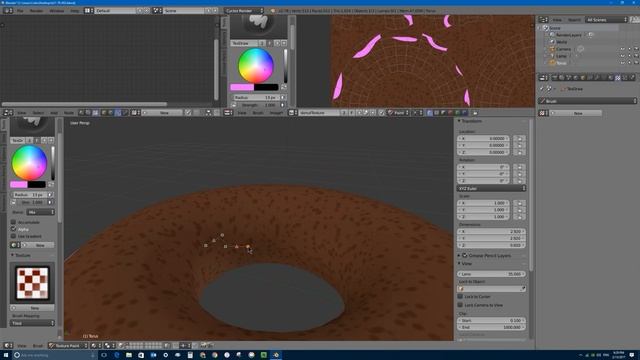Click the 3D View editor type icon
Screen dimensions: 640x360
[8, 346]
